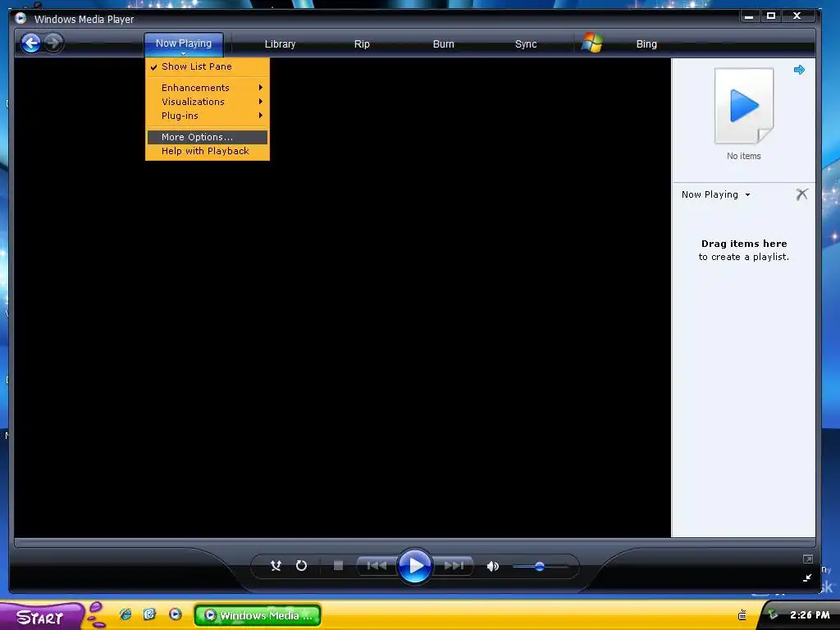Switch to full screen view icon

click(808, 559)
